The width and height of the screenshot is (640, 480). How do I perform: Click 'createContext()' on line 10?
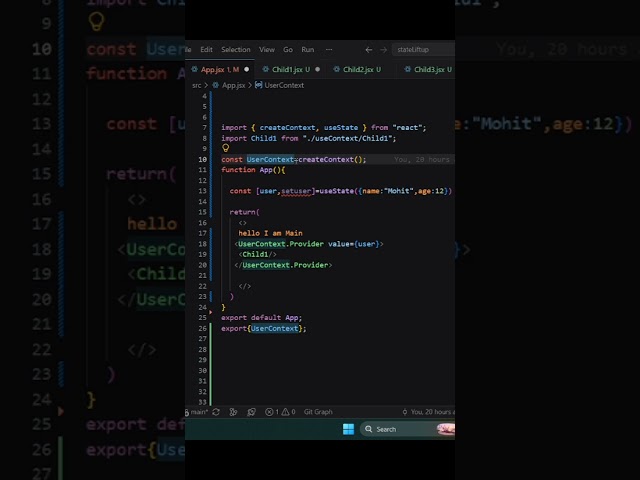tap(332, 159)
